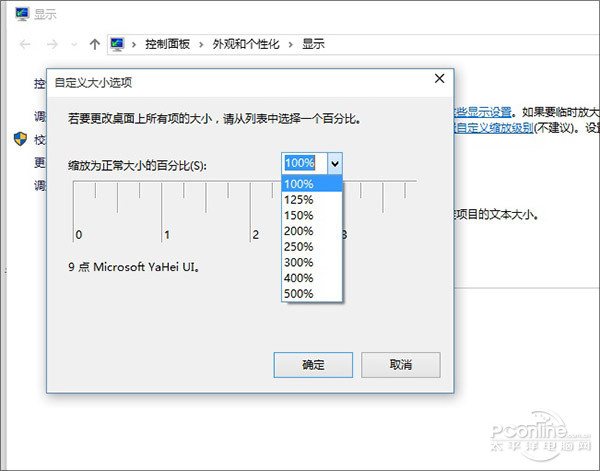600x471 pixels.
Task: Click the scaling percentage combo box arrow
Action: (x=335, y=163)
